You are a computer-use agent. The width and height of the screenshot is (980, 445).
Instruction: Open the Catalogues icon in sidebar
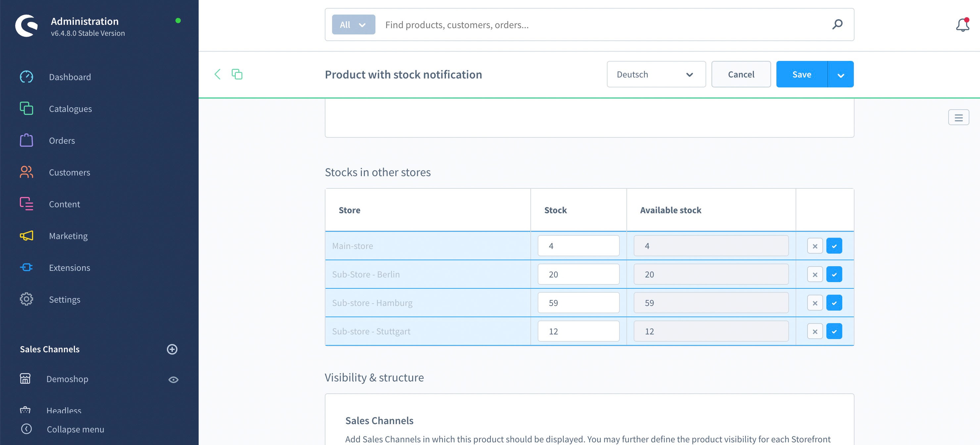[26, 108]
